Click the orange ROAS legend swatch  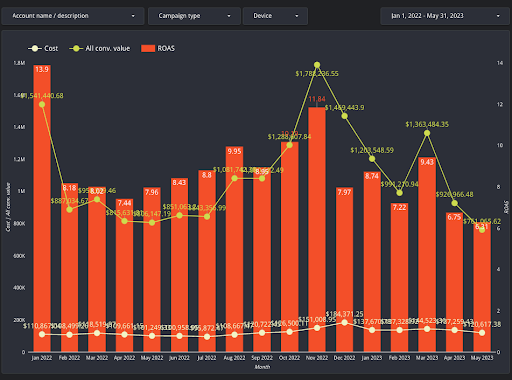click(148, 48)
